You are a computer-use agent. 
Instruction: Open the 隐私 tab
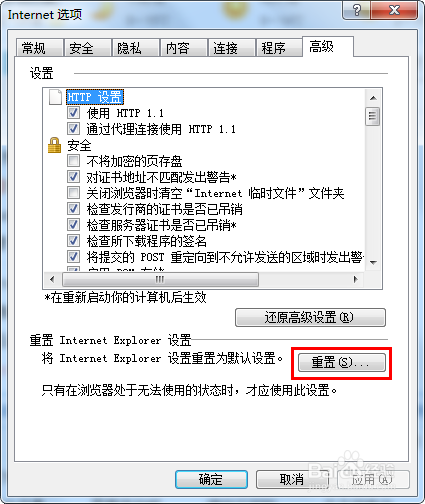pos(135,48)
